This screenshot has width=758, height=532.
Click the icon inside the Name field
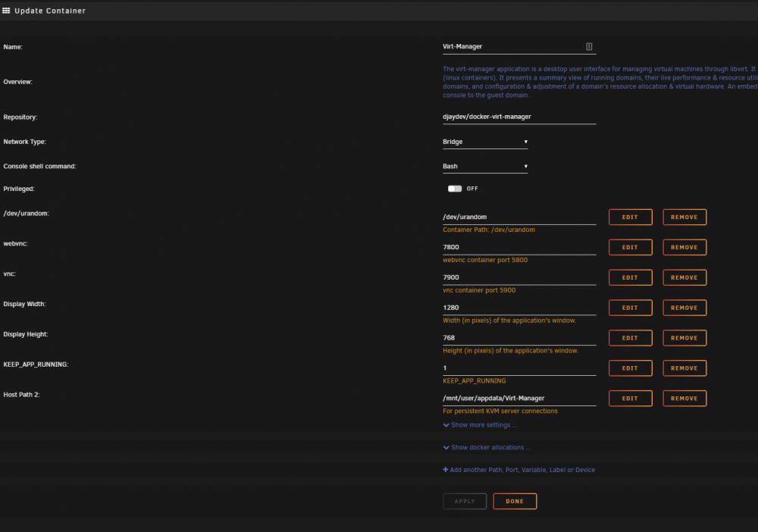click(x=589, y=46)
